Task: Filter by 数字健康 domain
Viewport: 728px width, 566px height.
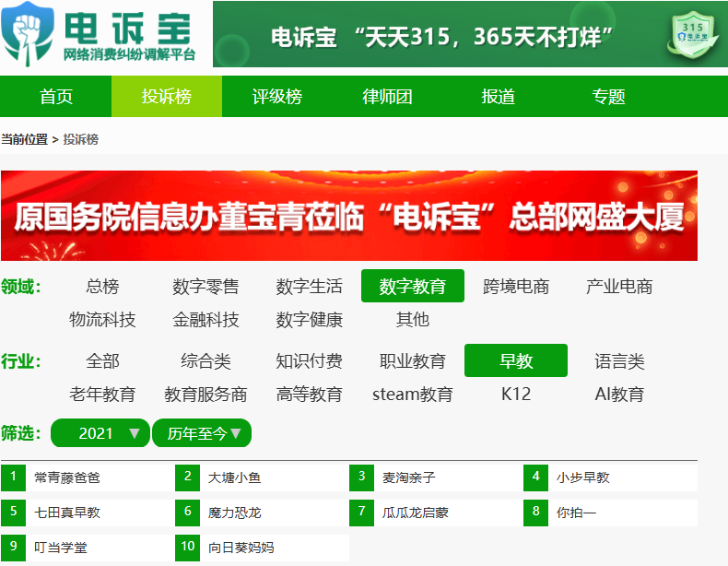Action: [310, 320]
